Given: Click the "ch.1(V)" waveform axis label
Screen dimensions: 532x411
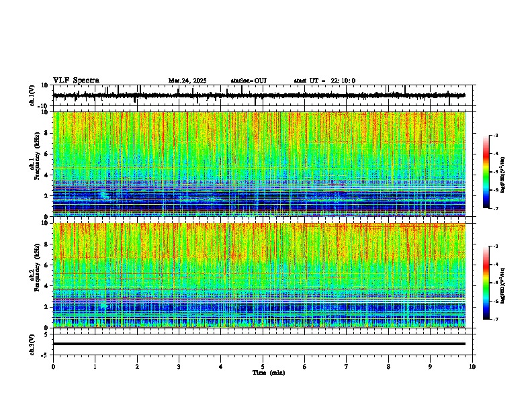Looking at the screenshot, I should pyautogui.click(x=32, y=95).
